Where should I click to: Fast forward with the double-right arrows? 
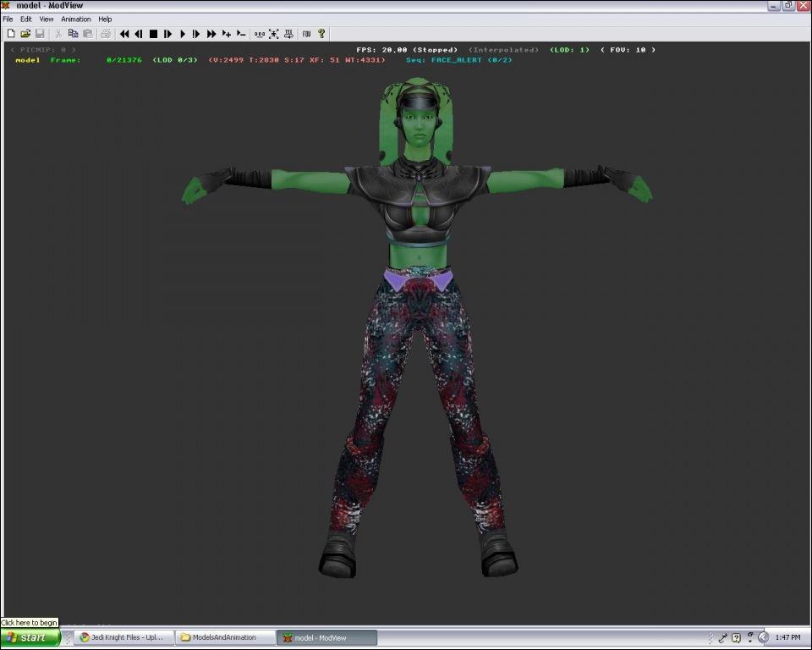point(211,34)
